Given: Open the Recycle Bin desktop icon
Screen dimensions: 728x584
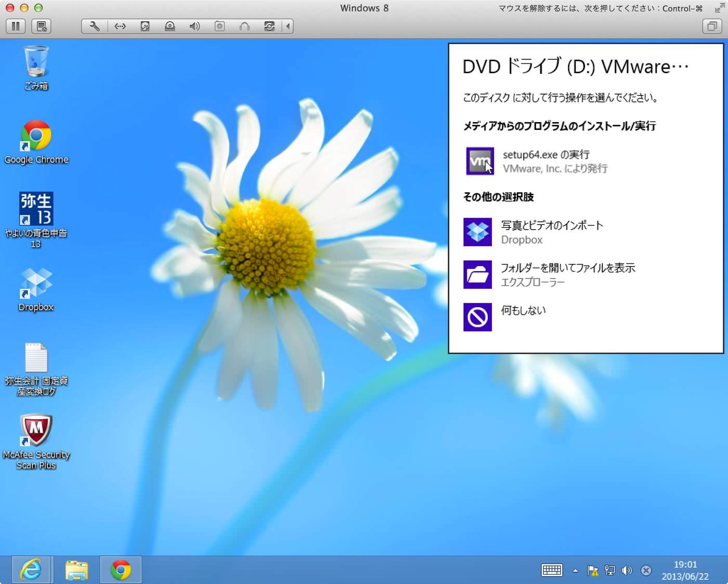Looking at the screenshot, I should tap(36, 68).
